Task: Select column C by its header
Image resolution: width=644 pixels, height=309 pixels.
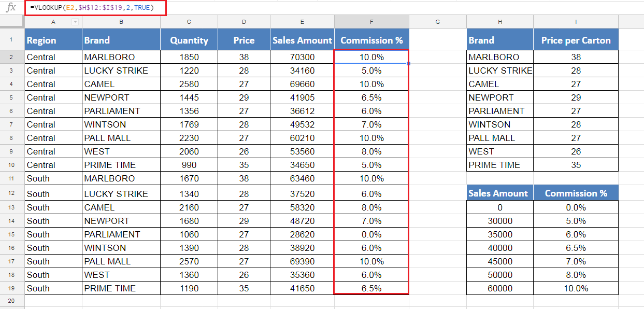Action: tap(189, 22)
